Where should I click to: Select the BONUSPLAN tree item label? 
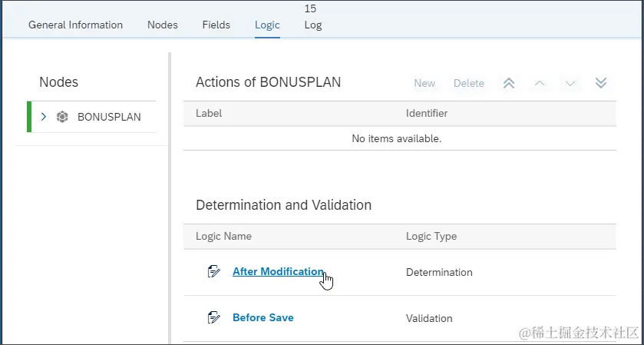(x=109, y=117)
